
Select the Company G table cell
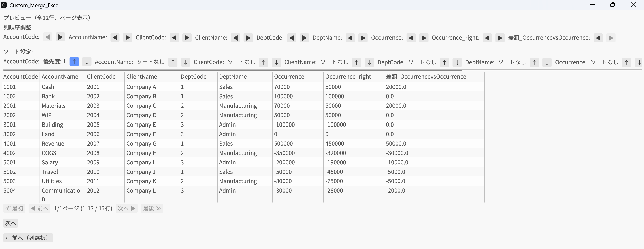pyautogui.click(x=141, y=143)
